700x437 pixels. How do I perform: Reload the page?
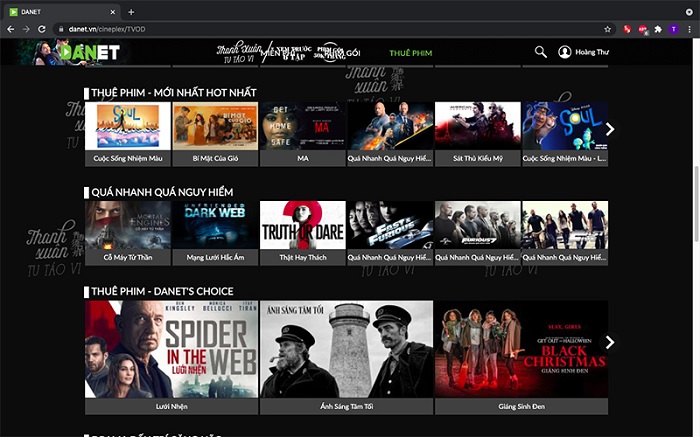(x=41, y=29)
